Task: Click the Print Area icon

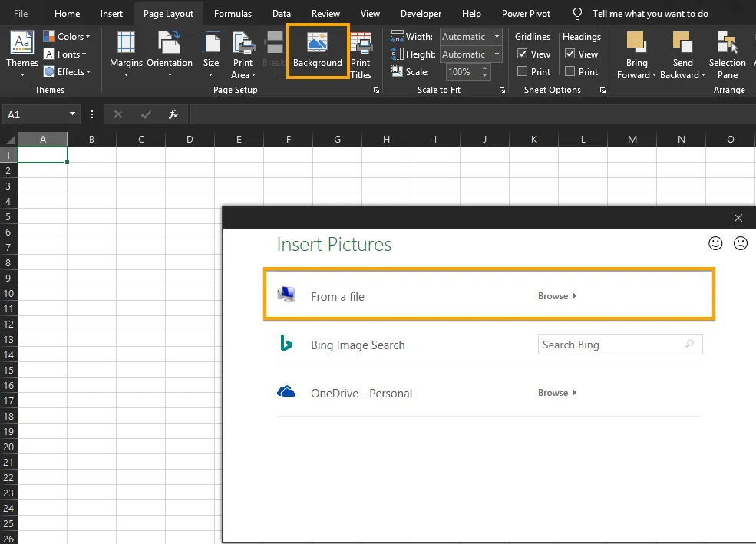Action: point(243,42)
